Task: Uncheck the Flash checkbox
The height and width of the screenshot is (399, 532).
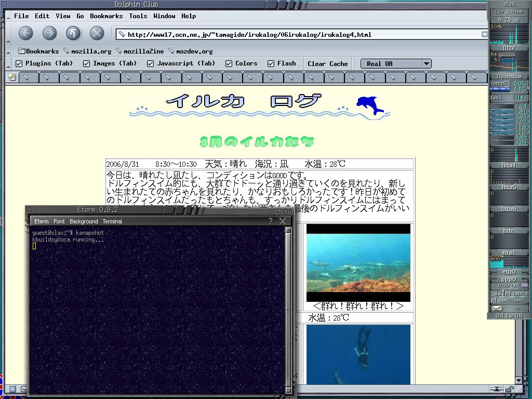Action: [x=271, y=64]
